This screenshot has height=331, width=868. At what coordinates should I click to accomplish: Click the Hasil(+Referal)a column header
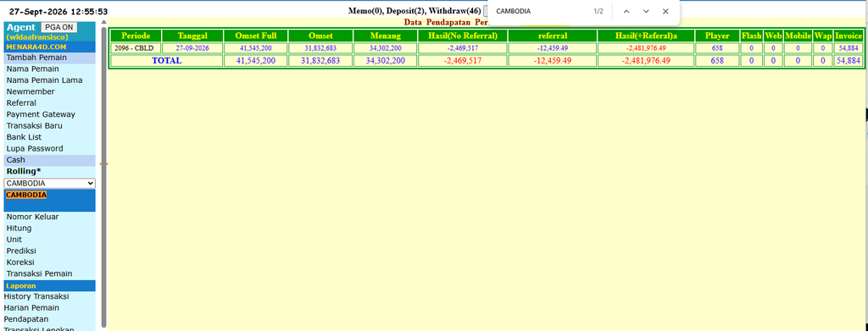pyautogui.click(x=646, y=36)
